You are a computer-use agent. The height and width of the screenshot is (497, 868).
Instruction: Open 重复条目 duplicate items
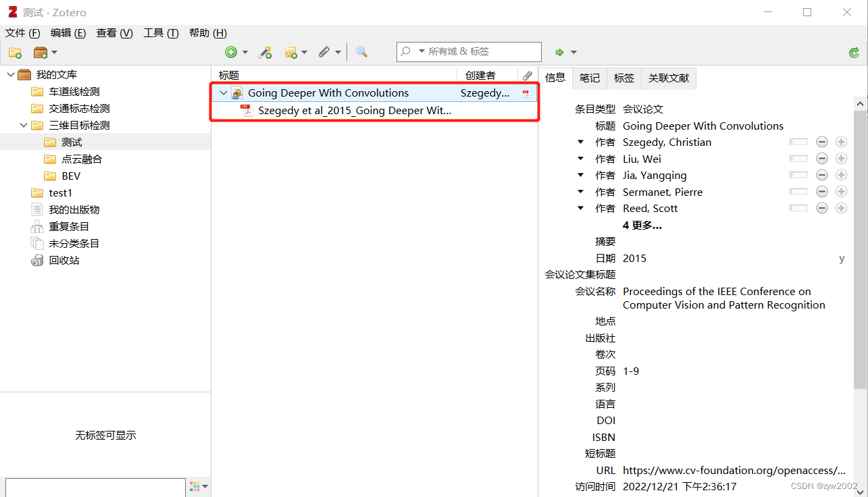coord(69,227)
